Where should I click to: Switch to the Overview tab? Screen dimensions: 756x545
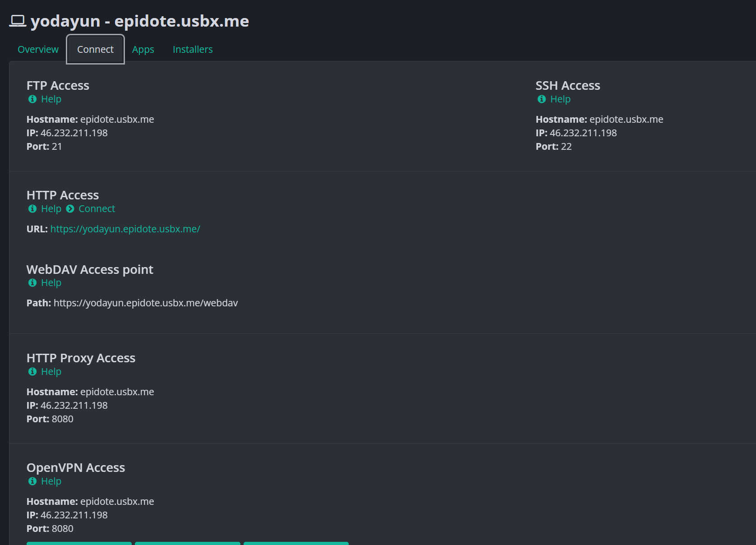pyautogui.click(x=38, y=49)
